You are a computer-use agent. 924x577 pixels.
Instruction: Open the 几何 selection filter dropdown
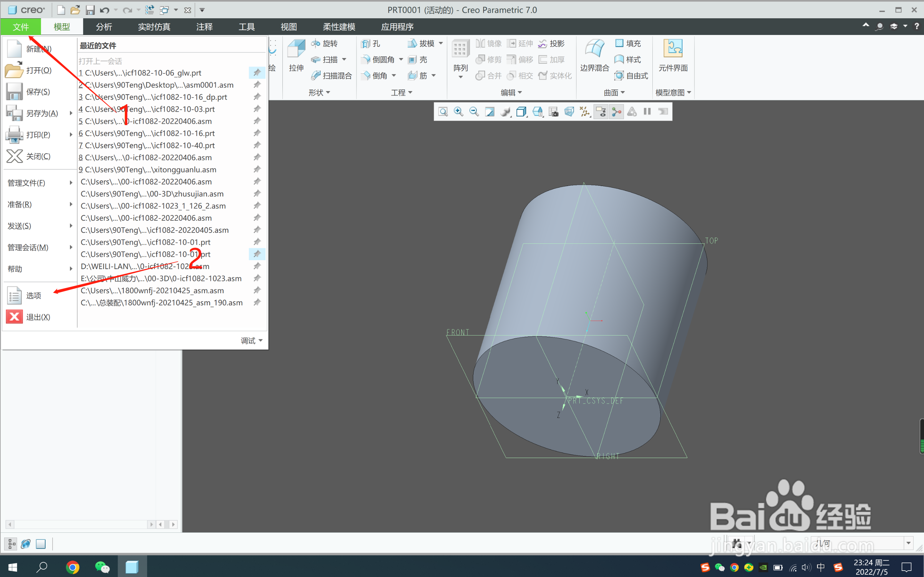[x=908, y=543]
